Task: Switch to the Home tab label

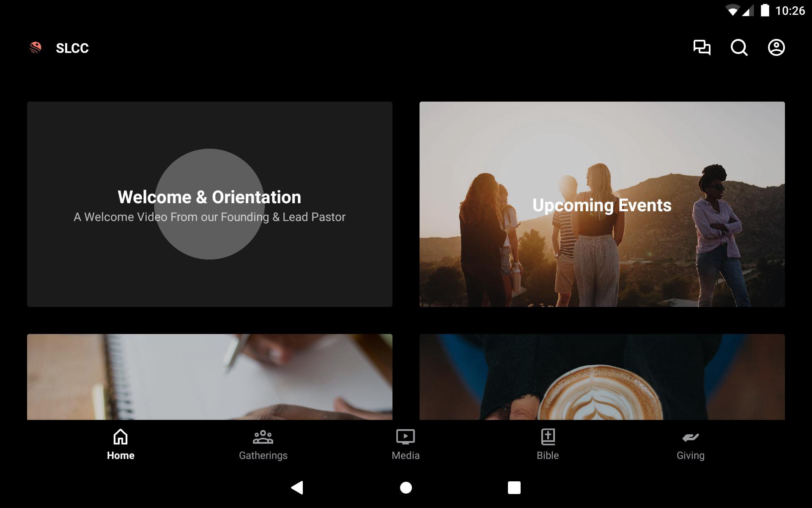Action: click(121, 456)
